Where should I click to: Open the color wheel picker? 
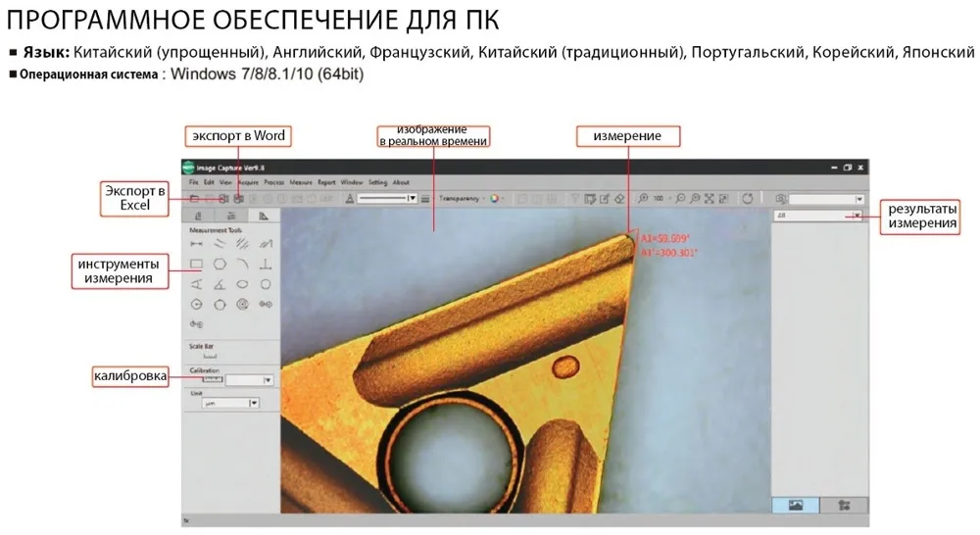coord(496,199)
